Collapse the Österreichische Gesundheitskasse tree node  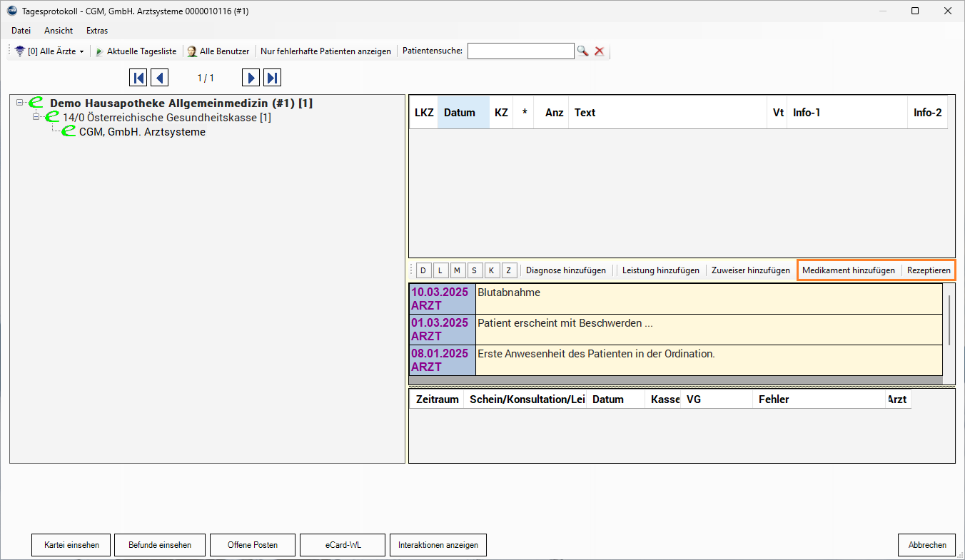[36, 117]
